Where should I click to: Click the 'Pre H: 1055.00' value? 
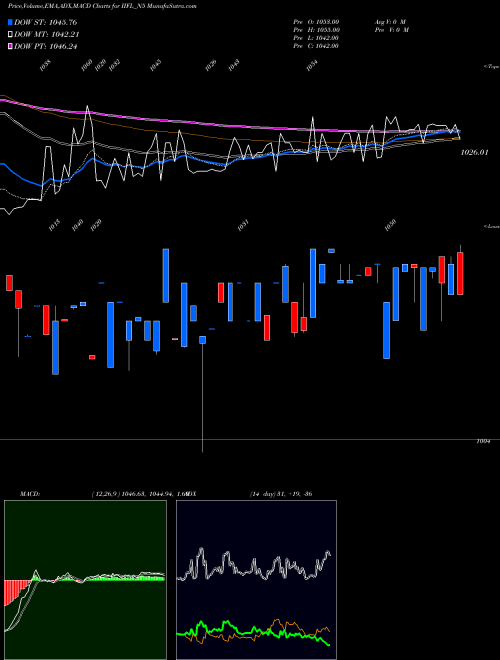(316, 30)
